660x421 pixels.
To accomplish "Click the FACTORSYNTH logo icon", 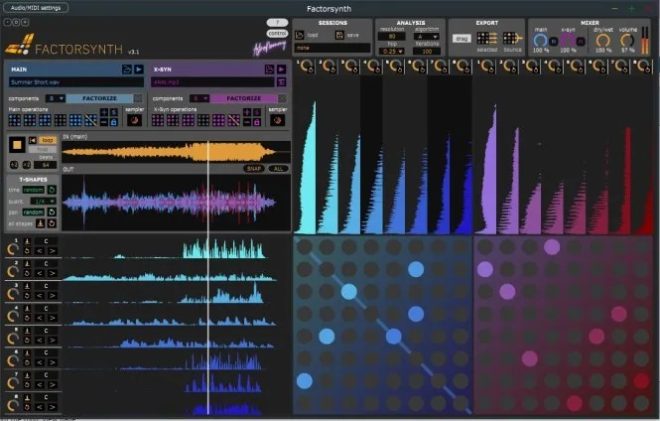I will tap(20, 45).
